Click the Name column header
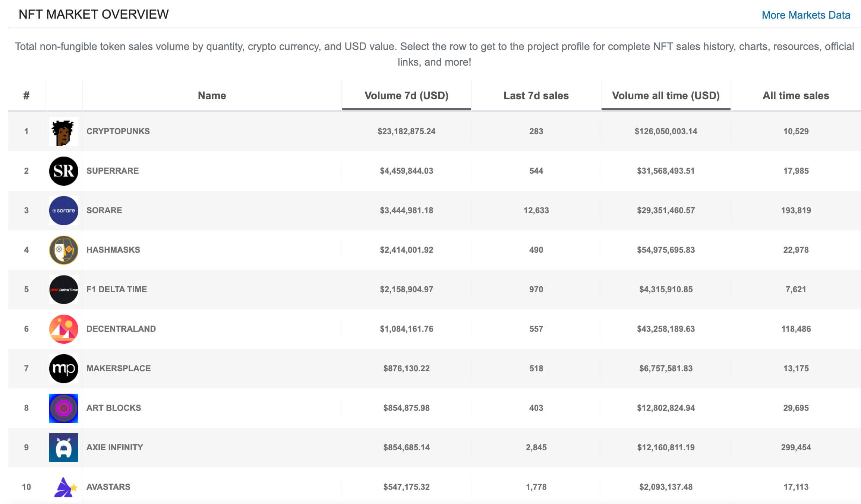Screen dimensions: 861x504 pos(212,96)
